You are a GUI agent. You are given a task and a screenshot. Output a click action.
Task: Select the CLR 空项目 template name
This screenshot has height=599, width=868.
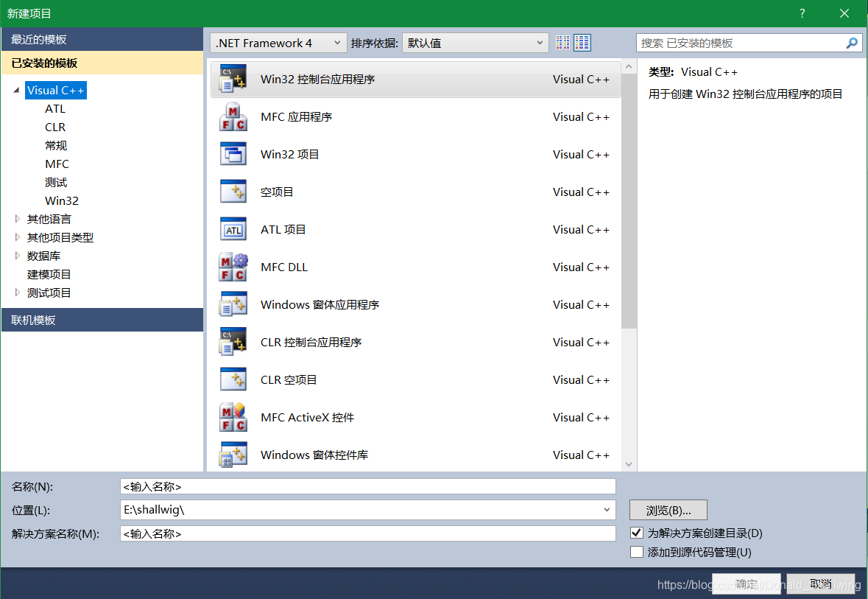(x=289, y=379)
